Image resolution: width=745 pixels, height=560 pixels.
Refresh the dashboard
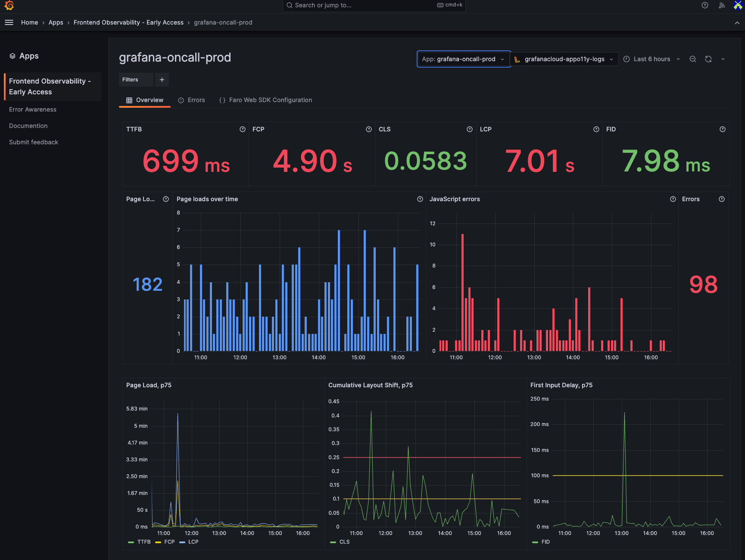point(708,59)
